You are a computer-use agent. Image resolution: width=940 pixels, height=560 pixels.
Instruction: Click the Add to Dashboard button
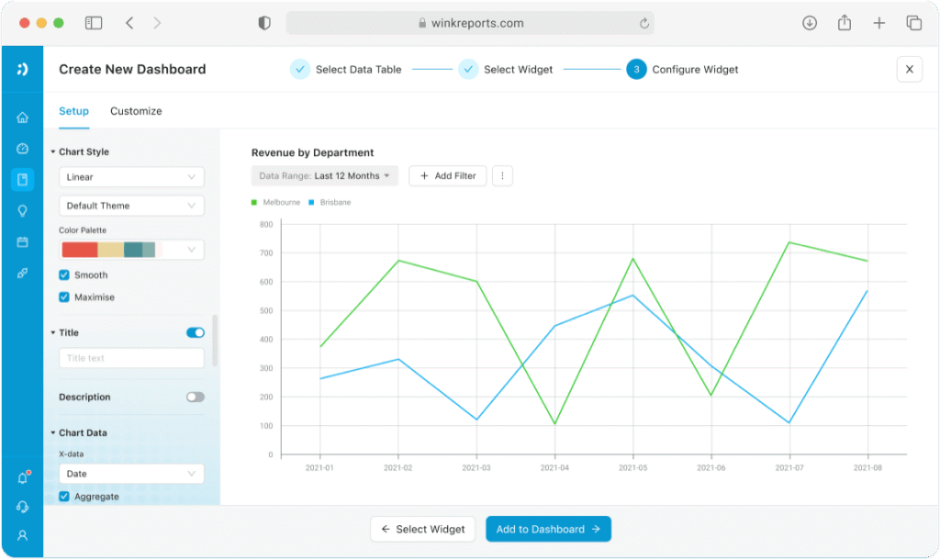(x=549, y=529)
